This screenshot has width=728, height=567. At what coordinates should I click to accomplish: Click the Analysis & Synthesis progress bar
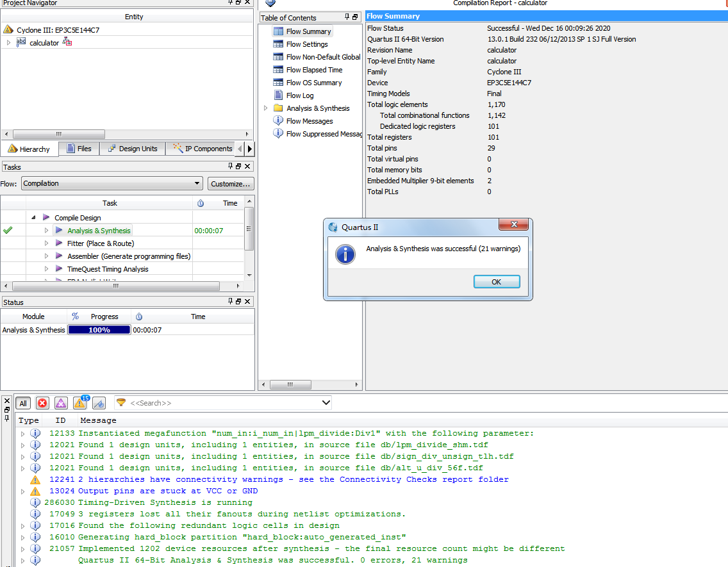click(x=99, y=330)
